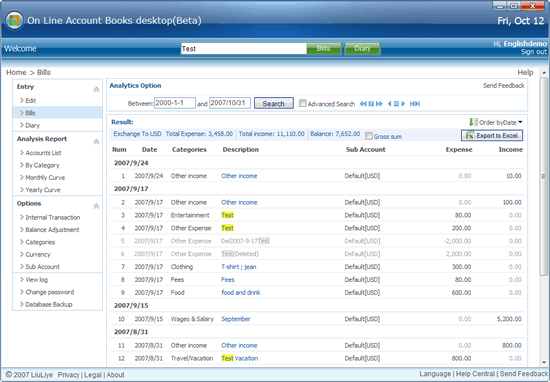Click the single right arrow navigation icon
This screenshot has width=550, height=382.
coord(403,104)
